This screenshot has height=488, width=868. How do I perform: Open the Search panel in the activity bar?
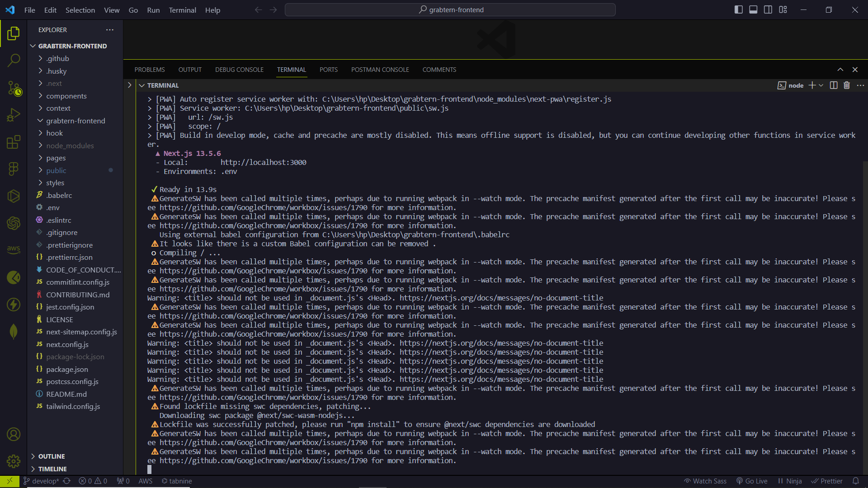pos(14,60)
